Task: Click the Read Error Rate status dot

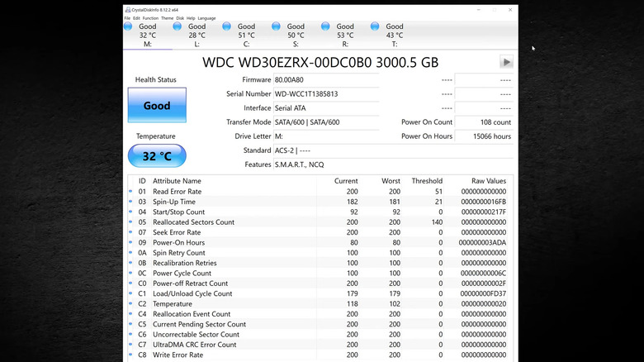Action: click(x=130, y=192)
